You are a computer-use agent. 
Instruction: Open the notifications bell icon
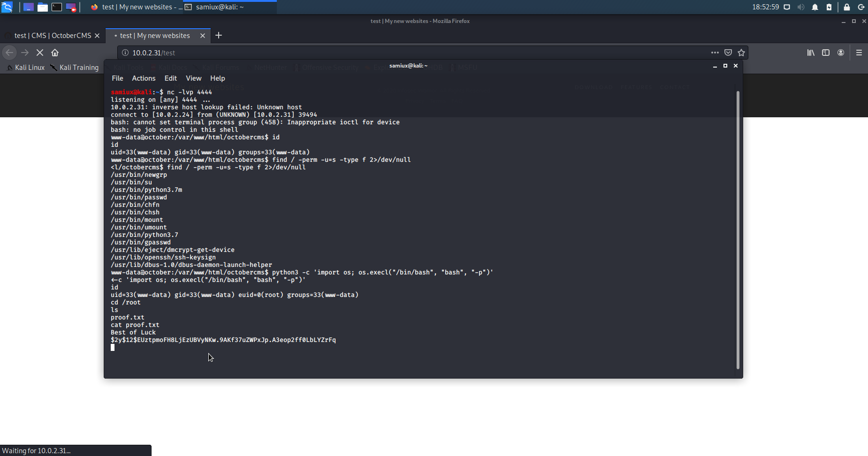815,7
